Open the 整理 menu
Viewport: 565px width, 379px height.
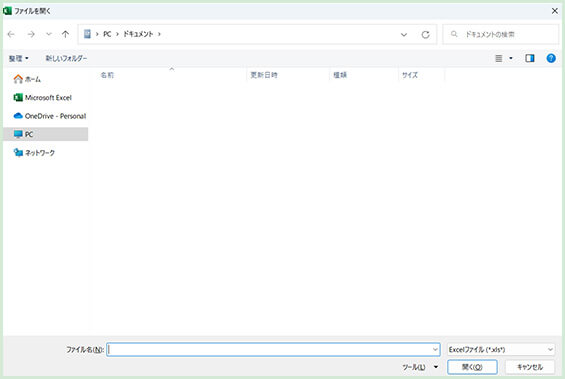point(19,58)
